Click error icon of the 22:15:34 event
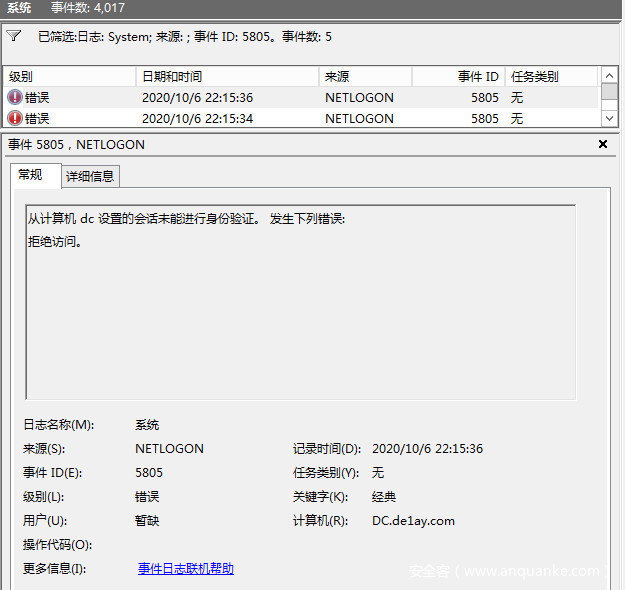 [15, 118]
